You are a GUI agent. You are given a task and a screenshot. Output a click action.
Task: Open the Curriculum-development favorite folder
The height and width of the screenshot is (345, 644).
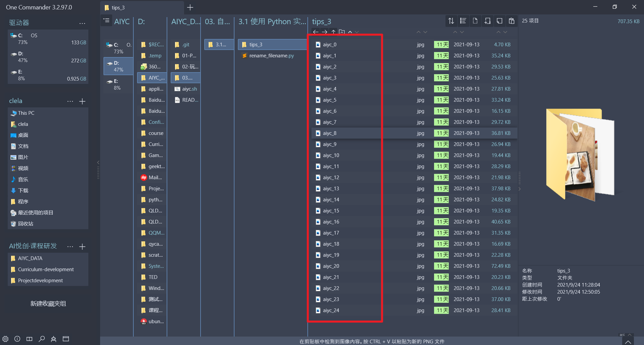click(48, 269)
